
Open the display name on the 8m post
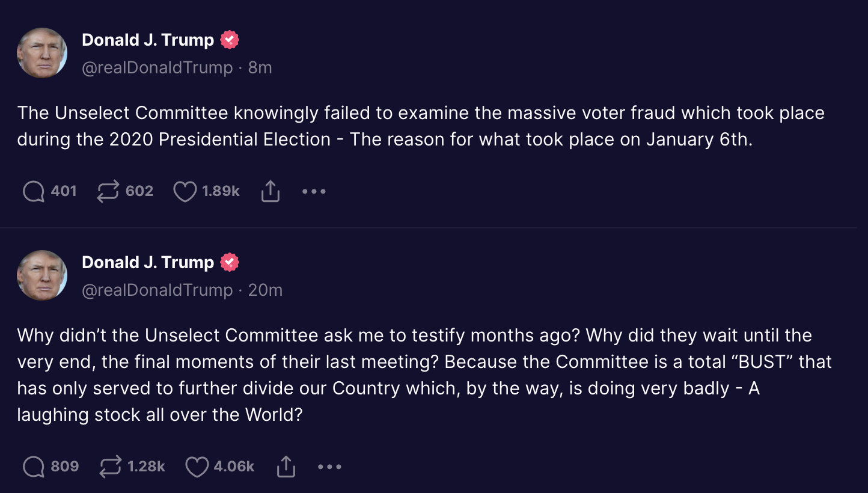click(148, 40)
